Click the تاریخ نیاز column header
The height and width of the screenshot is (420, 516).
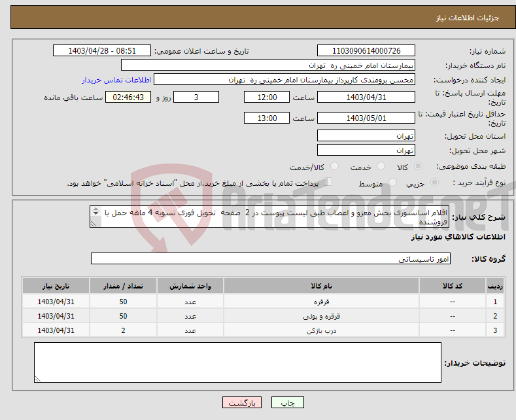pyautogui.click(x=56, y=286)
